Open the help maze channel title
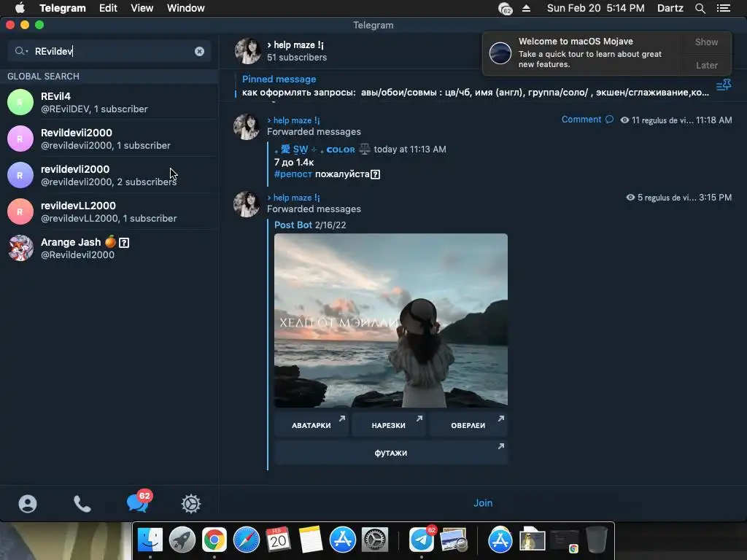 point(295,44)
